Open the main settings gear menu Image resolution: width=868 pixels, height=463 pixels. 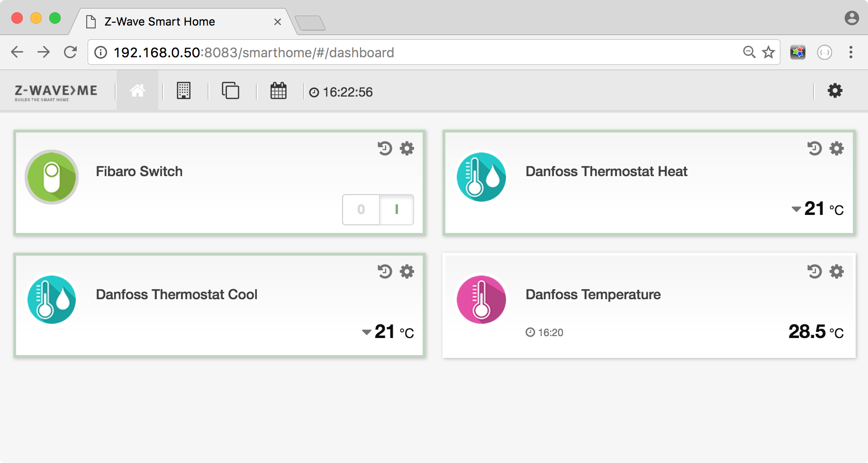[835, 90]
